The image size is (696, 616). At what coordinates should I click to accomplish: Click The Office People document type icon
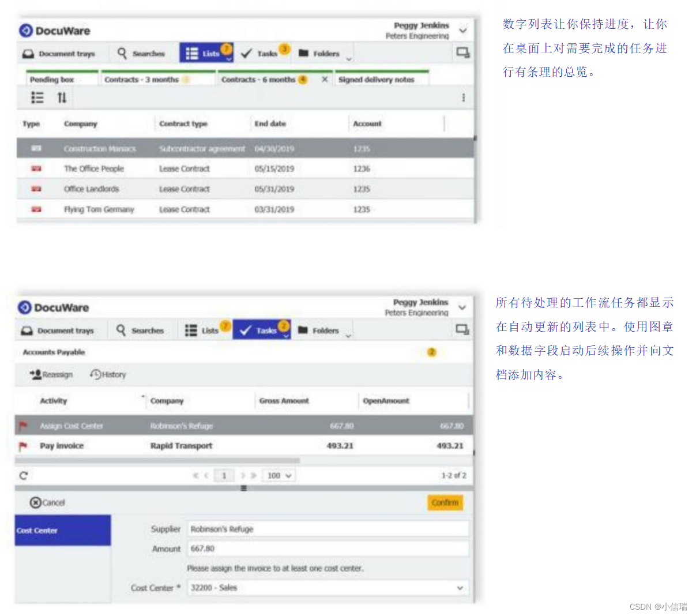tap(36, 168)
